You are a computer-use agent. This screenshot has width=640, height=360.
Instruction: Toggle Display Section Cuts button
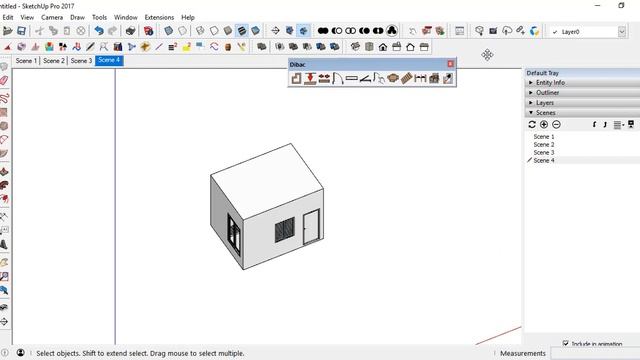click(303, 31)
